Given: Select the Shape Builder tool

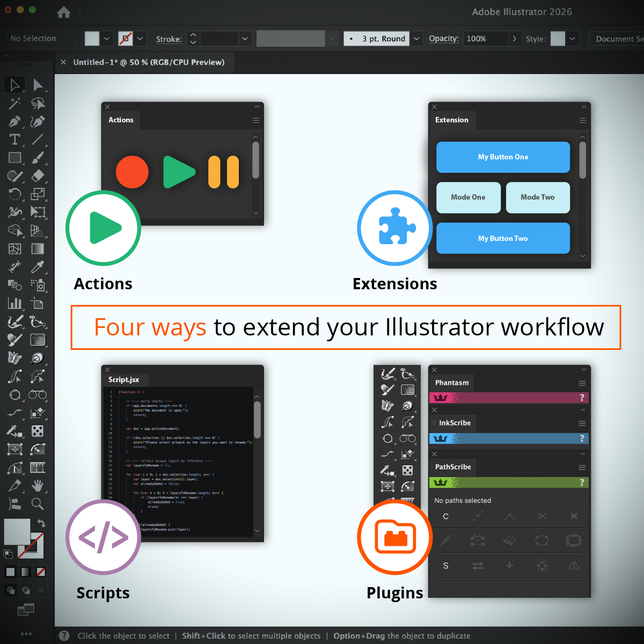Looking at the screenshot, I should (x=15, y=231).
